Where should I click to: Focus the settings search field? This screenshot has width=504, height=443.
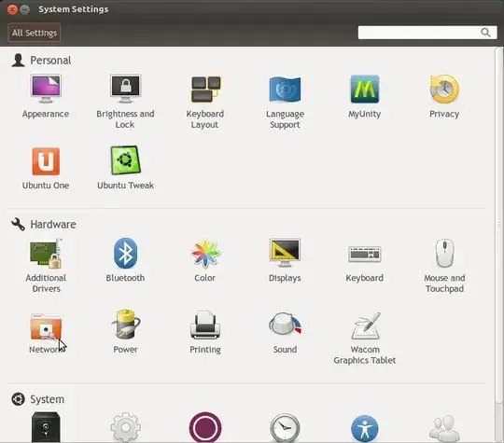(x=427, y=33)
